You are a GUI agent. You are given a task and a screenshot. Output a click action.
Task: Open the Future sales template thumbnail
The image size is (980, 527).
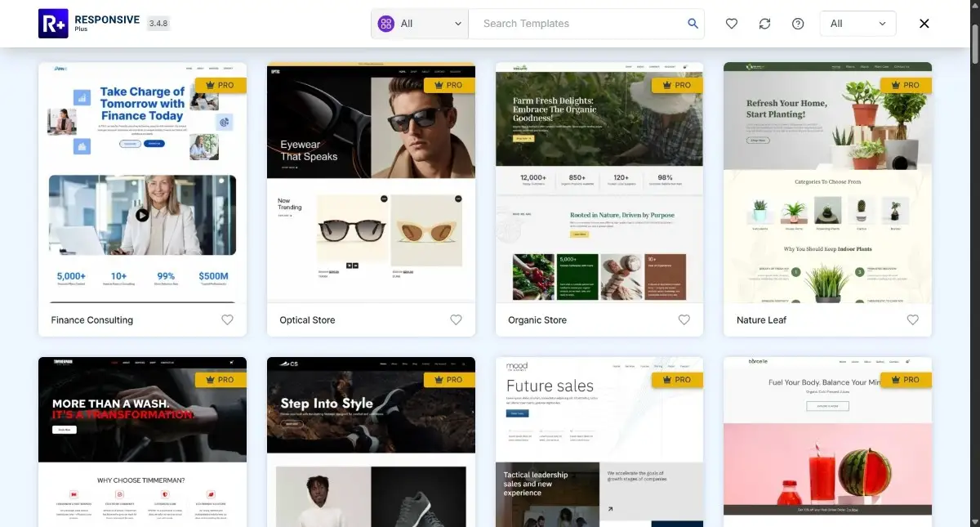599,442
